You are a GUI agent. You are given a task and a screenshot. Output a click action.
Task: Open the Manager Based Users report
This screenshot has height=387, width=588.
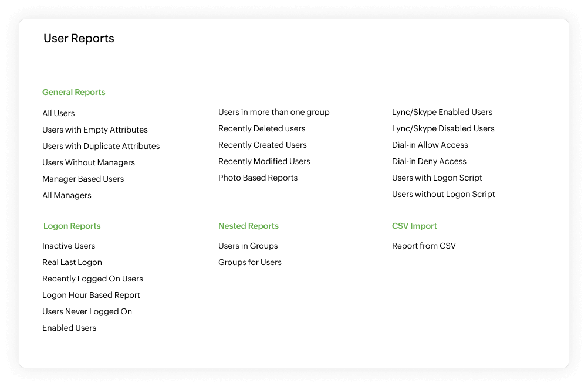click(83, 179)
